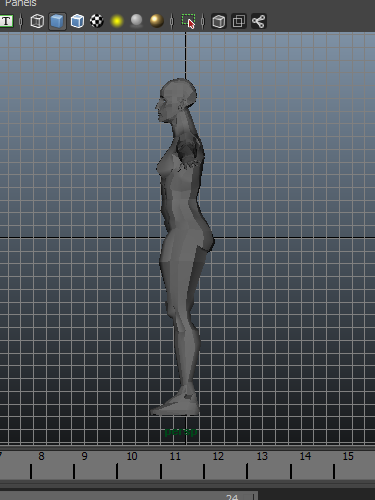
Task: Toggle the Safe Title T icon
Action: pos(6,21)
